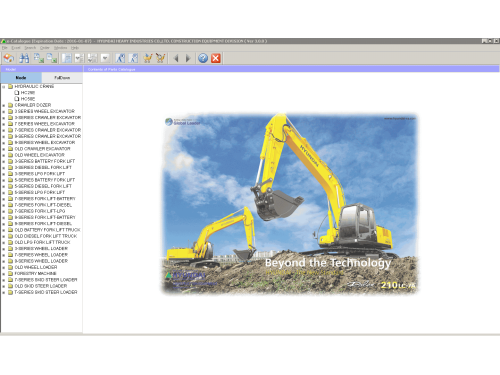500x375 pixels.
Task: Click the small dropdown arrow toolbar button
Action: 105,58
